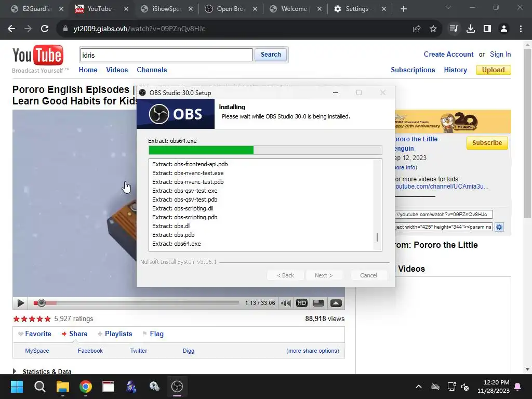The width and height of the screenshot is (532, 399).
Task: Click the pop-out arrow button in player
Action: pos(336,303)
